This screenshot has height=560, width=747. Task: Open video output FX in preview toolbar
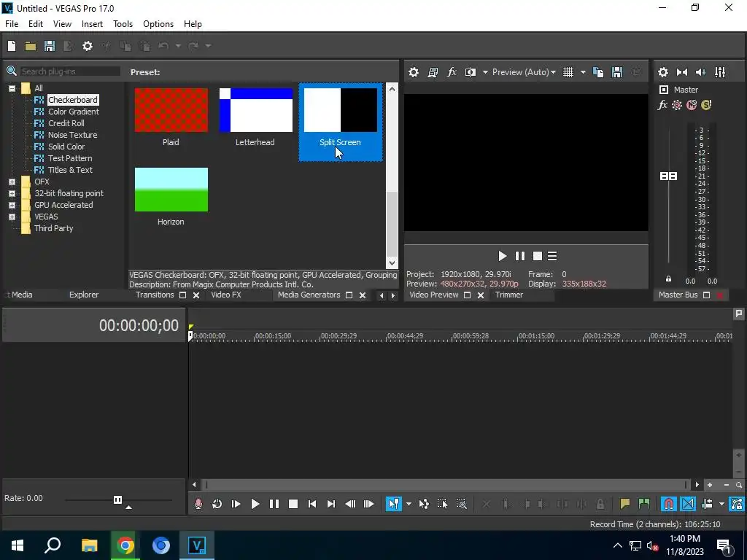coord(451,72)
